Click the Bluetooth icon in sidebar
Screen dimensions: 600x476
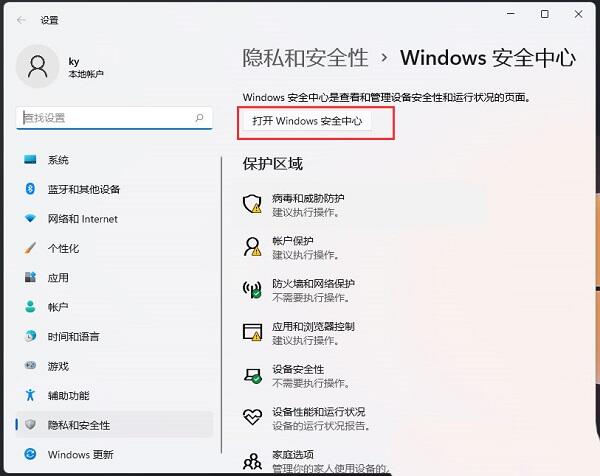coord(30,189)
